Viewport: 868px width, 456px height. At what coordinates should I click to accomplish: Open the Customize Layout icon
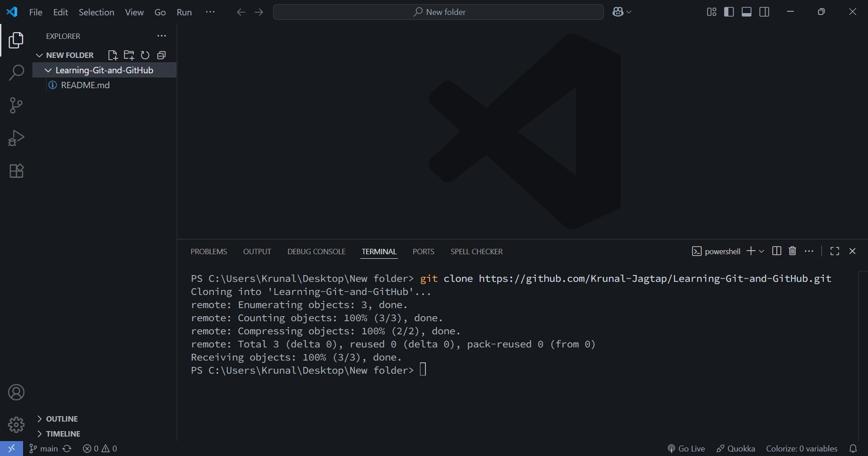[712, 12]
